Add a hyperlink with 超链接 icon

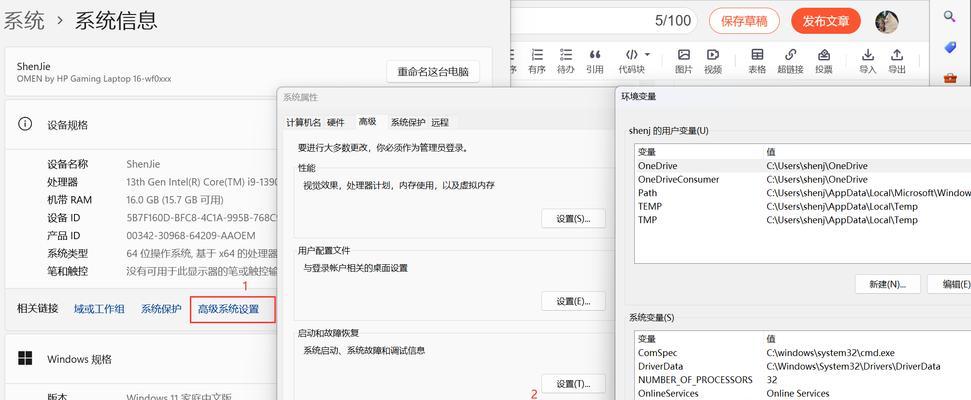point(790,61)
